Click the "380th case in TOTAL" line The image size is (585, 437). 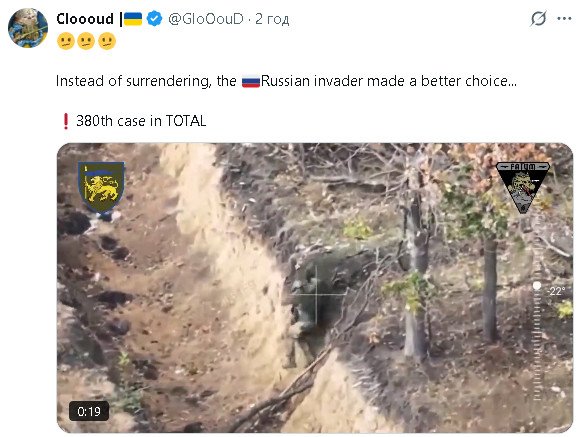141,121
